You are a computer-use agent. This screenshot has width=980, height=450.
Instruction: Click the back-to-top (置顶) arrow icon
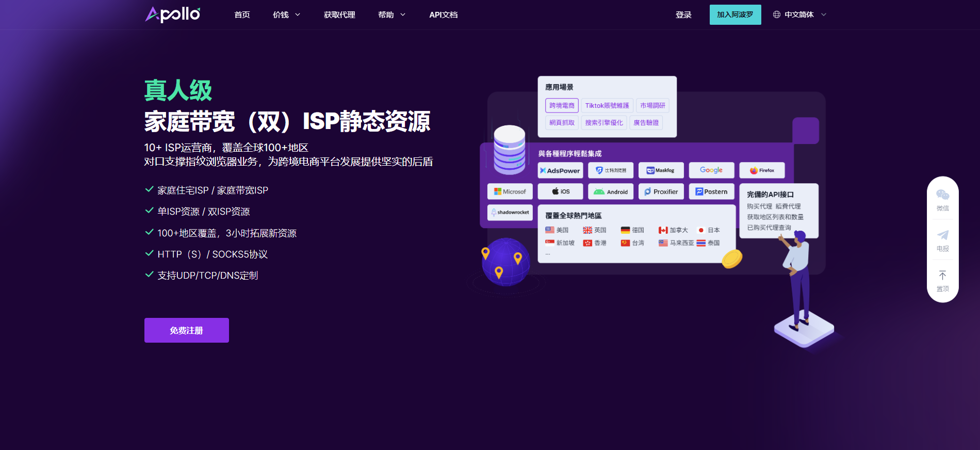pos(942,276)
